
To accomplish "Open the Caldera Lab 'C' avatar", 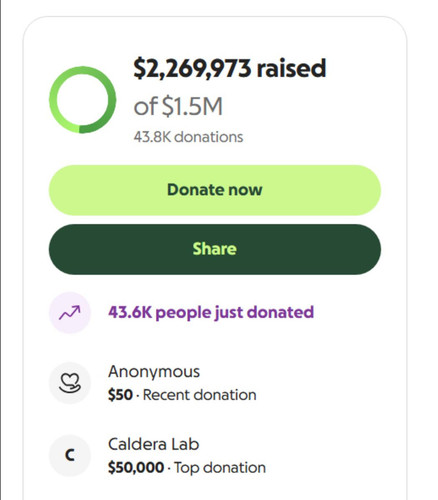I will [70, 455].
